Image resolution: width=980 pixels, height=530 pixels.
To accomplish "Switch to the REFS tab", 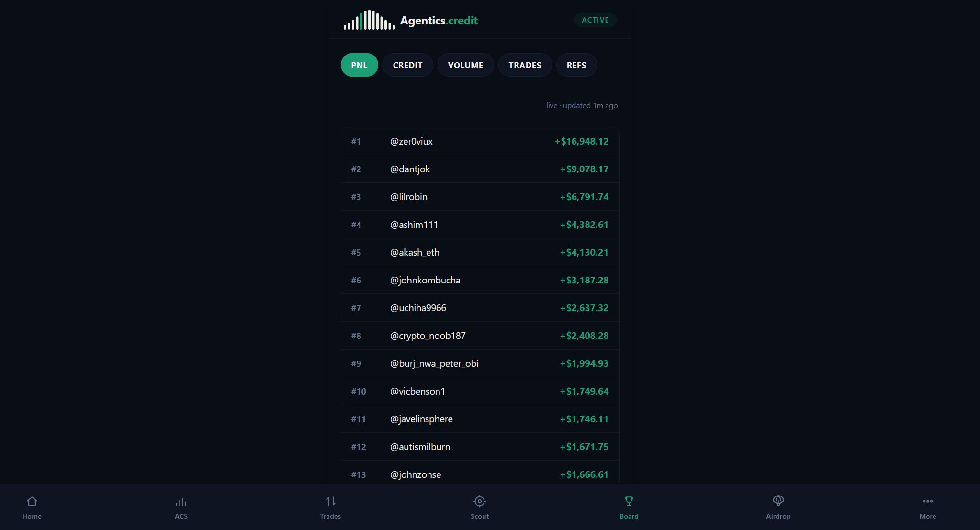I will tap(576, 65).
